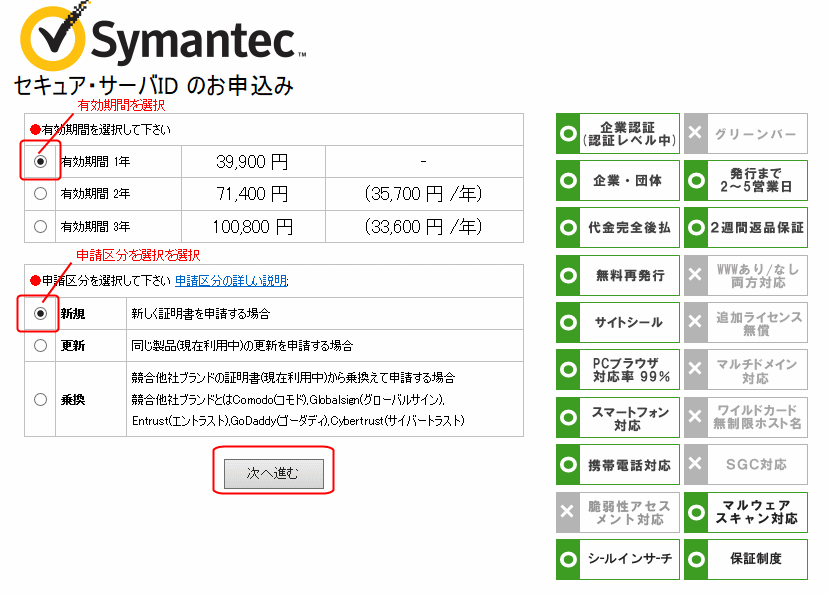Viewport: 828px width, 594px height.
Task: Click the 2週間返品保証 feature badge
Action: [x=746, y=228]
